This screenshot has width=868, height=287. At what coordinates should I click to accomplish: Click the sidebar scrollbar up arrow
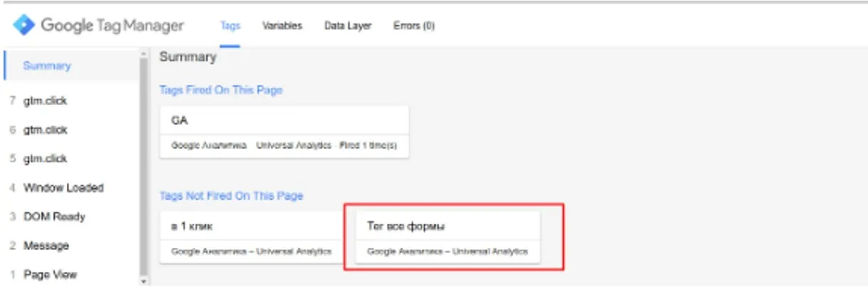pyautogui.click(x=145, y=54)
